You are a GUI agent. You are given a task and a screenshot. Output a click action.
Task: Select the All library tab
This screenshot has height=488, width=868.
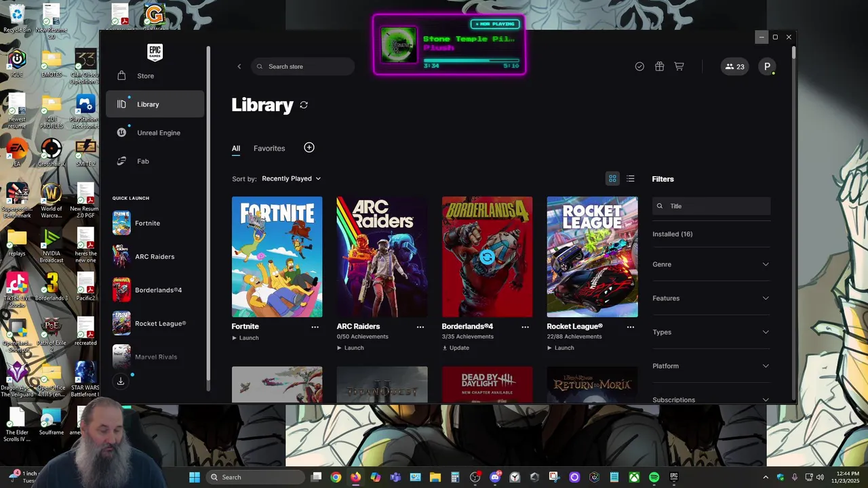tap(236, 148)
